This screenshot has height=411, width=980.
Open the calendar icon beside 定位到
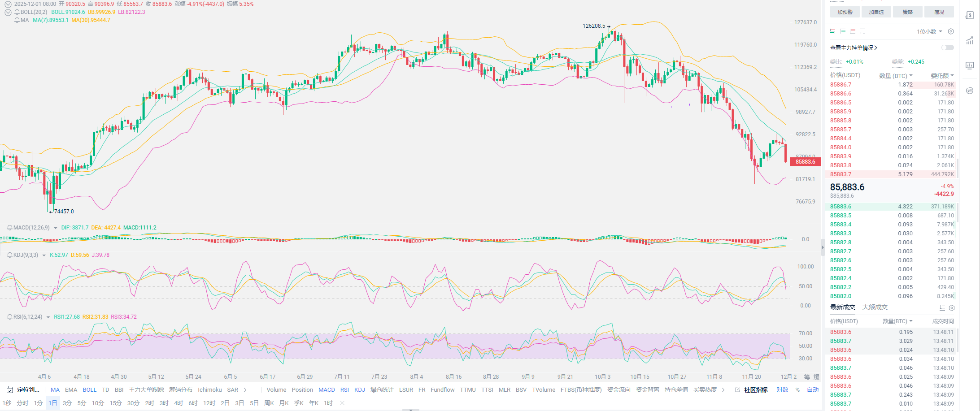pos(10,390)
